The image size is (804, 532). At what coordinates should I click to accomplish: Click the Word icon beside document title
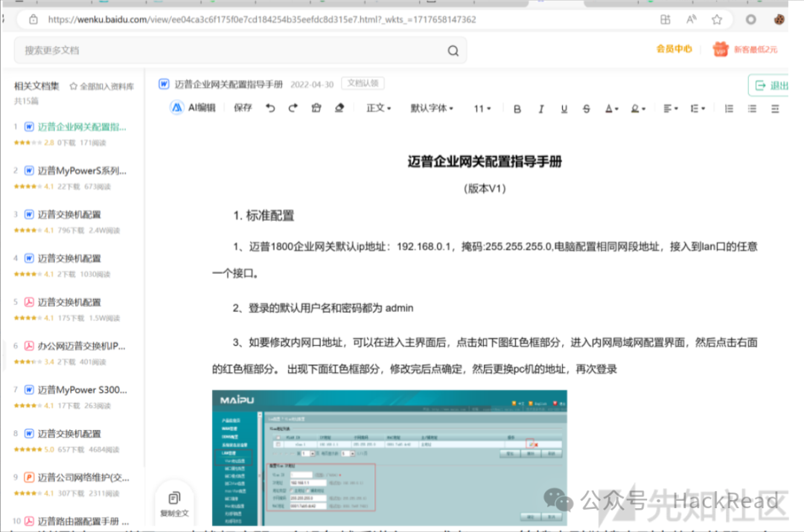[164, 83]
